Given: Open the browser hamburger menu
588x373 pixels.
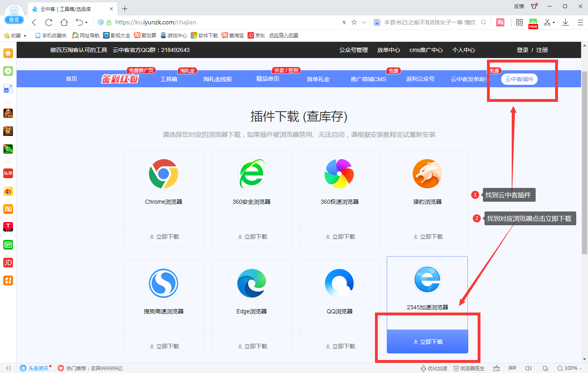Looking at the screenshot, I should click(580, 22).
